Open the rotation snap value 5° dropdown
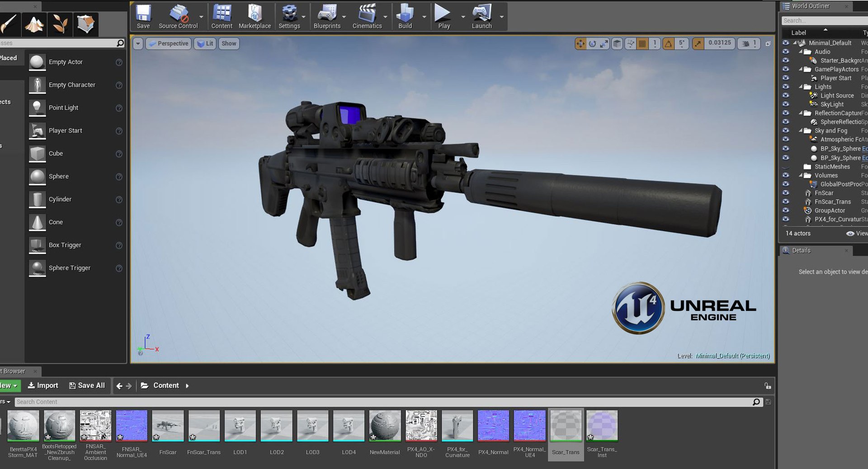The image size is (868, 469). 682,43
